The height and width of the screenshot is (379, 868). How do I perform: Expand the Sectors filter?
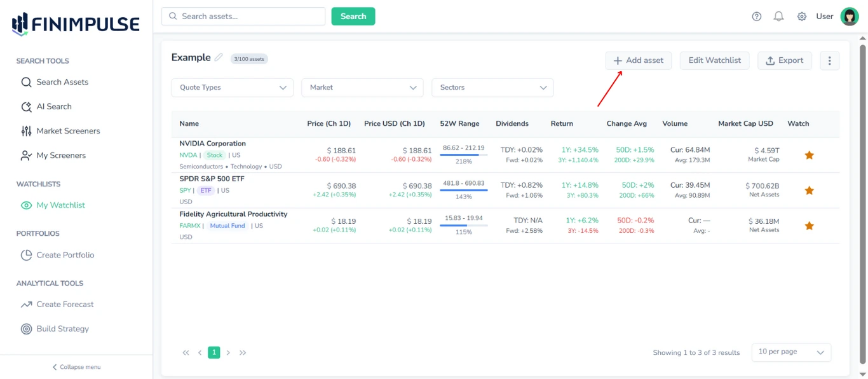pos(492,87)
